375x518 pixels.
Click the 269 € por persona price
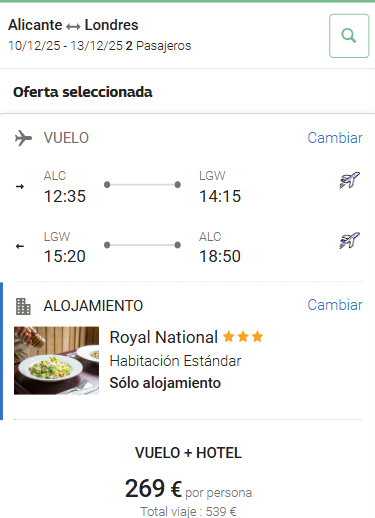(188, 489)
